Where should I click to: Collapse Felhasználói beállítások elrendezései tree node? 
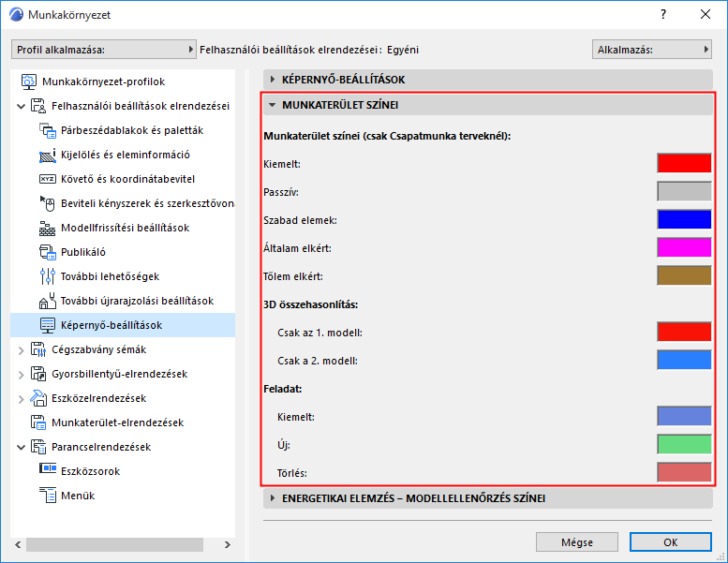tap(21, 106)
